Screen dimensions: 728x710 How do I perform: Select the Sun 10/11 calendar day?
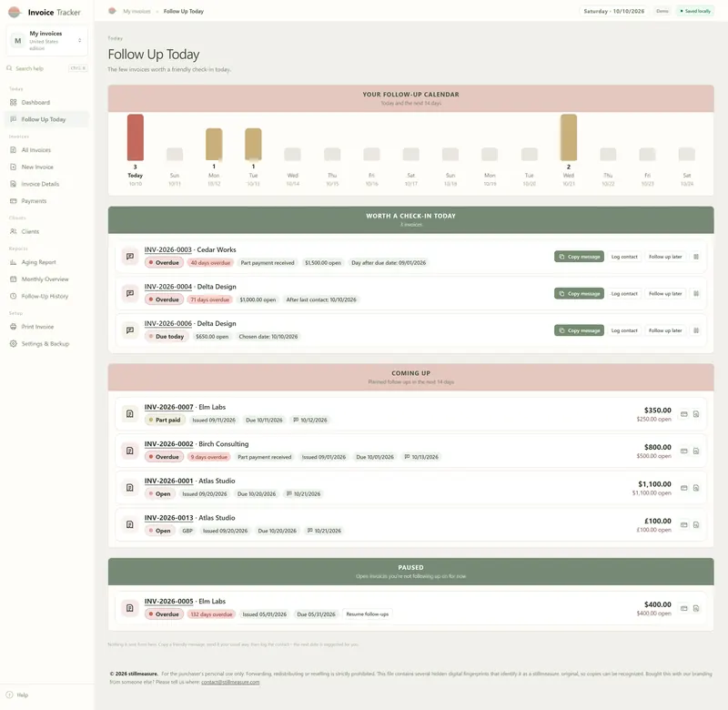(175, 154)
